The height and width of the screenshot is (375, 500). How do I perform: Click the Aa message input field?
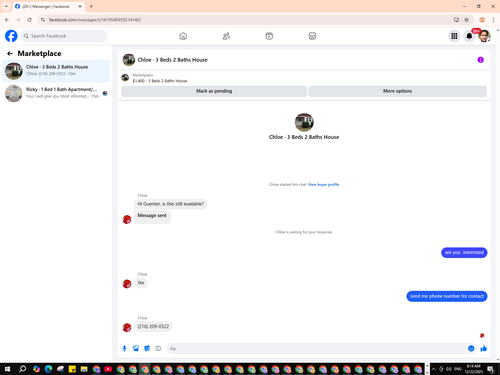(x=317, y=348)
